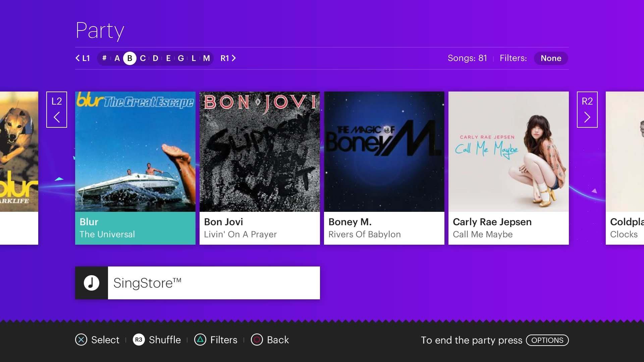Click the L1 left chevron
Image resolution: width=644 pixels, height=362 pixels.
[77, 58]
